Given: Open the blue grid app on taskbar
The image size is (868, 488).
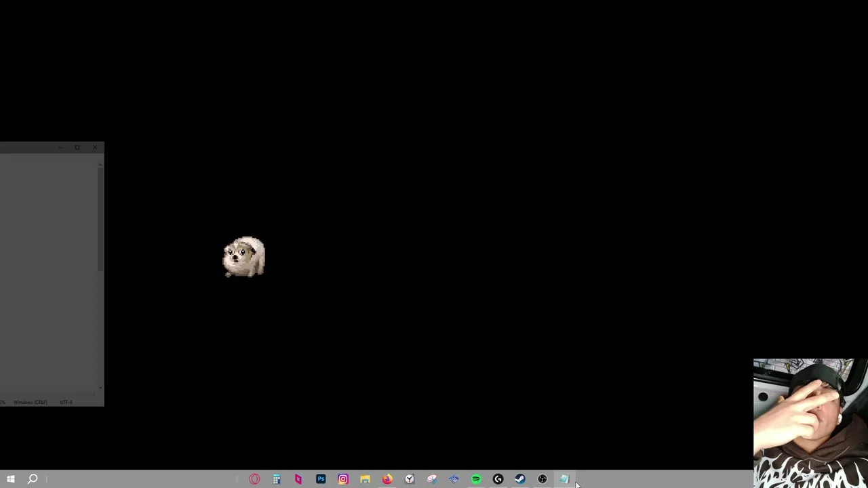Looking at the screenshot, I should click(454, 479).
